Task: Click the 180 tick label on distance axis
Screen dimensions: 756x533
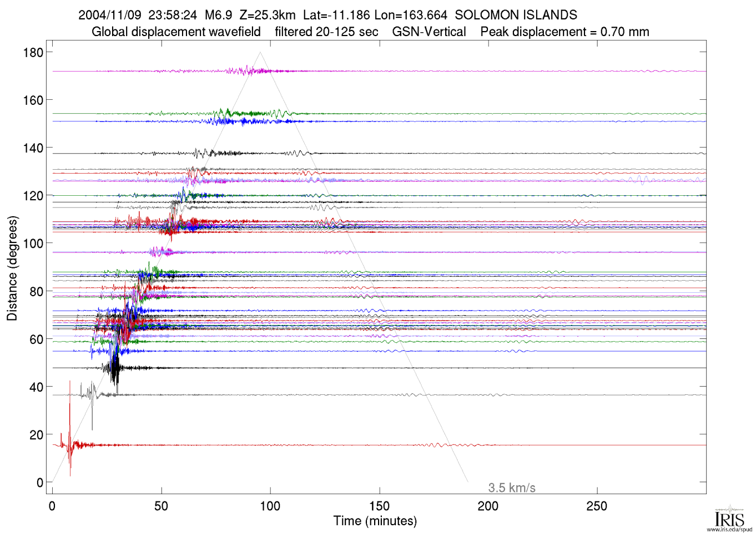Action: click(33, 53)
